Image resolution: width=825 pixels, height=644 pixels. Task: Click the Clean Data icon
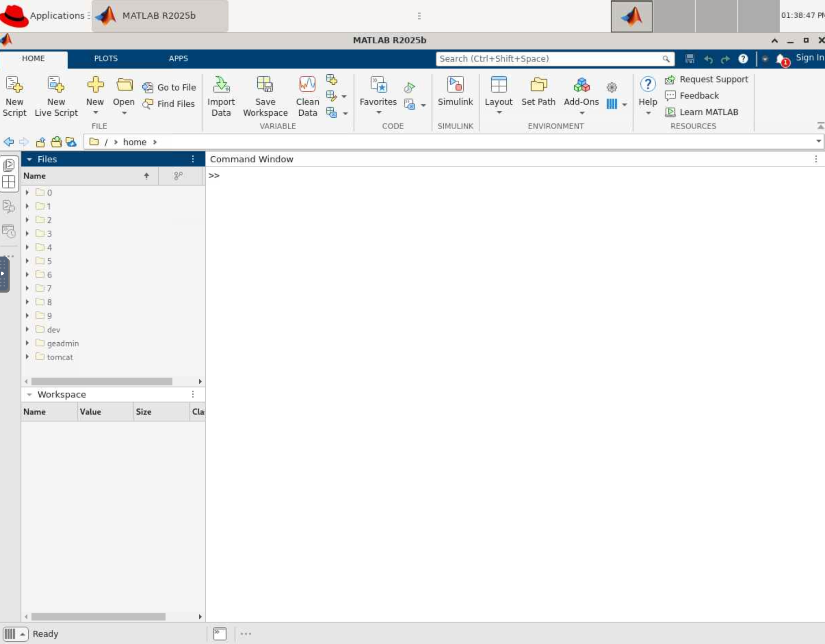307,85
